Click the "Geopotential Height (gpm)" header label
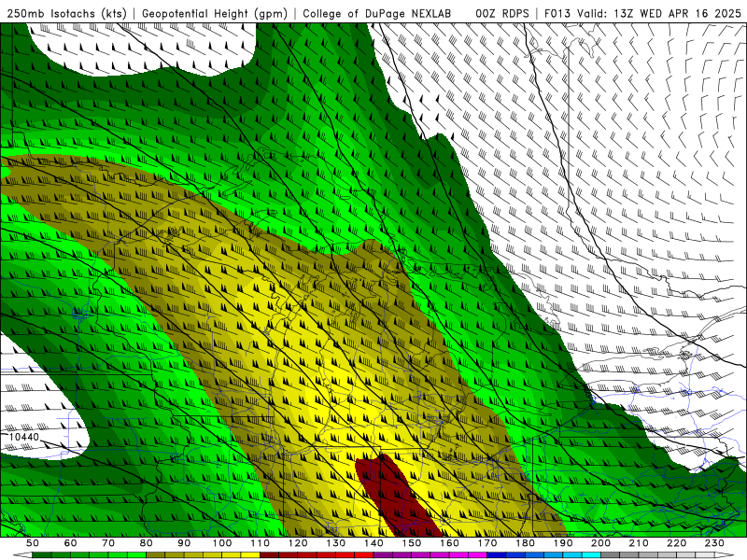The image size is (747, 560). tap(215, 14)
